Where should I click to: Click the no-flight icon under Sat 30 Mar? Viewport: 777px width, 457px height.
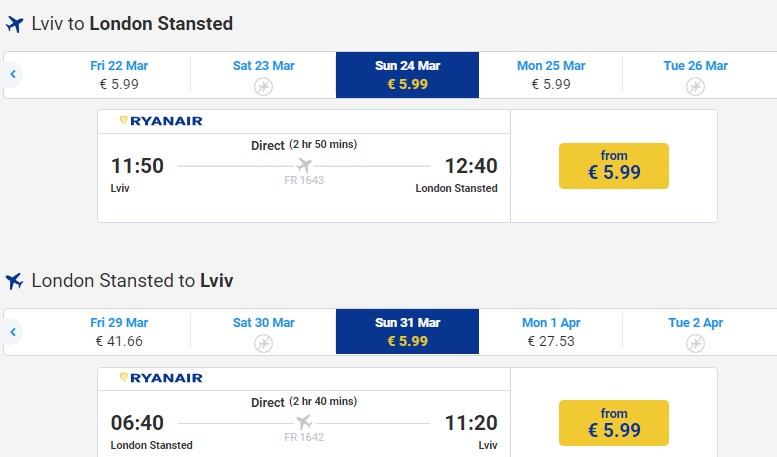(x=263, y=343)
